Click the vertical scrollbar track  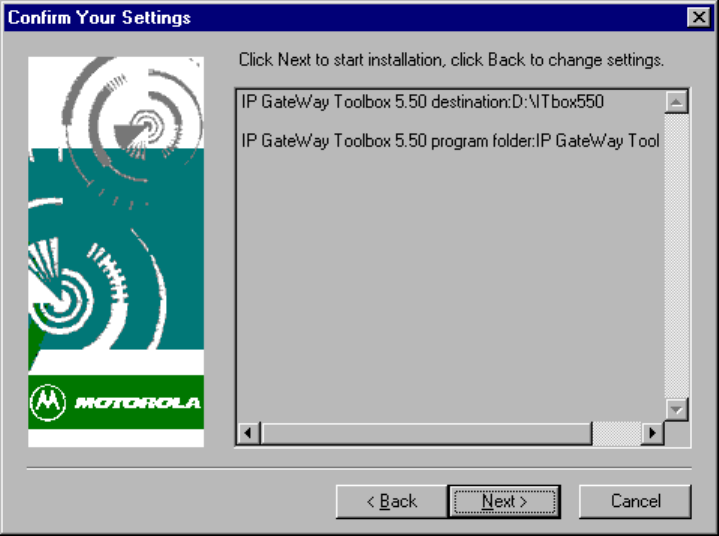click(x=676, y=255)
